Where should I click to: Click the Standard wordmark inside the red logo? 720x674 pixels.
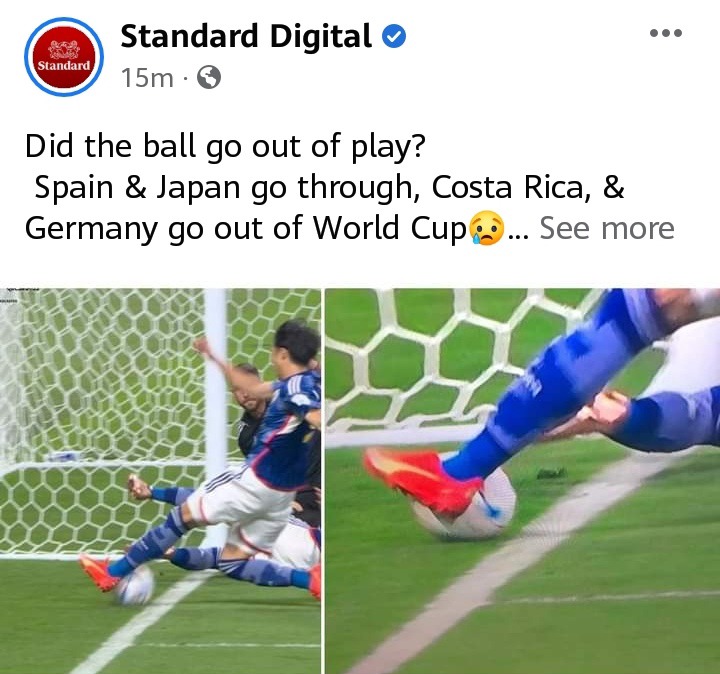coord(64,65)
